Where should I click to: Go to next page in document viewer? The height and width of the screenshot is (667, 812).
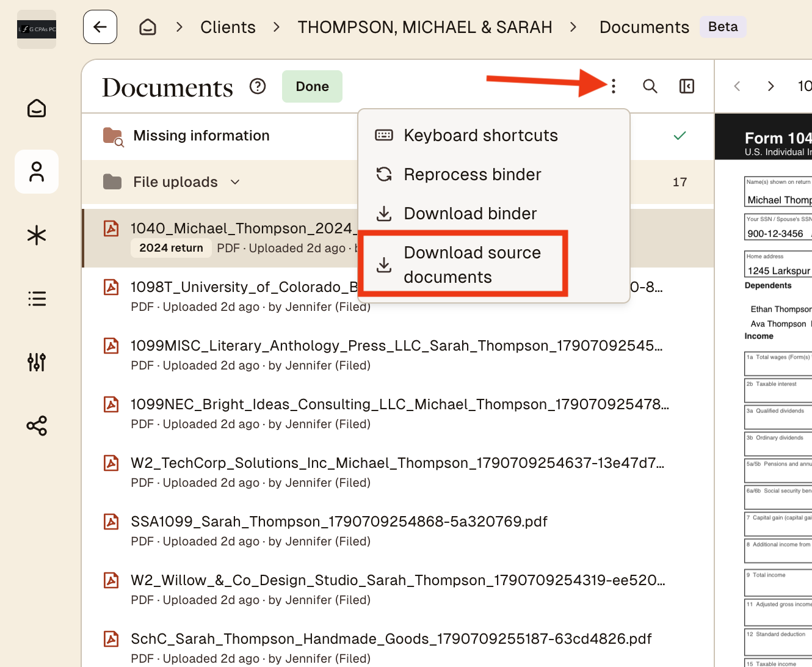pos(771,86)
